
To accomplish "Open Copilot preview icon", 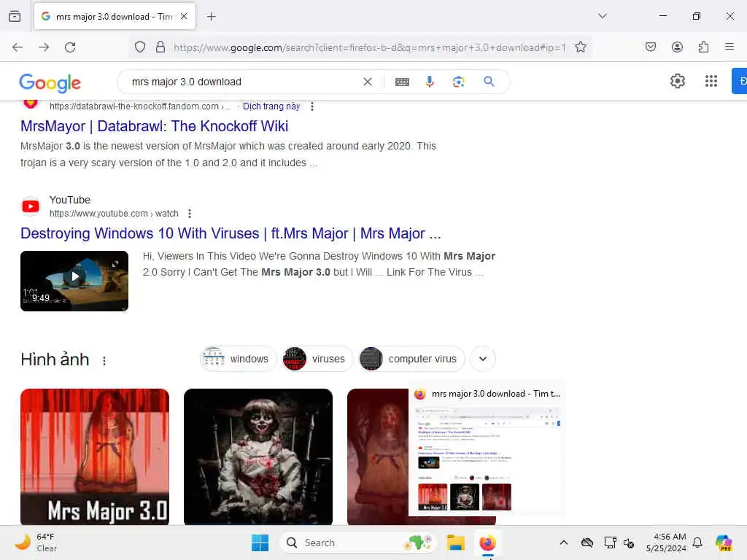I will point(724,542).
